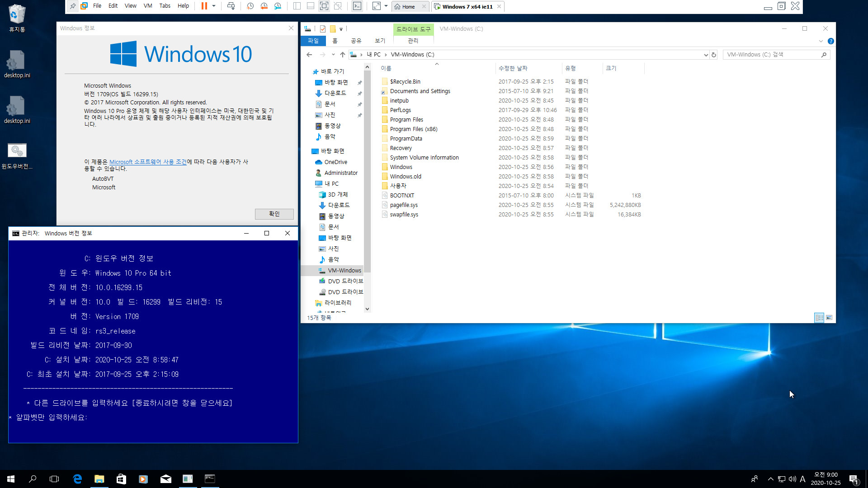Switch to details view icon in status bar
The image size is (868, 488).
[819, 318]
